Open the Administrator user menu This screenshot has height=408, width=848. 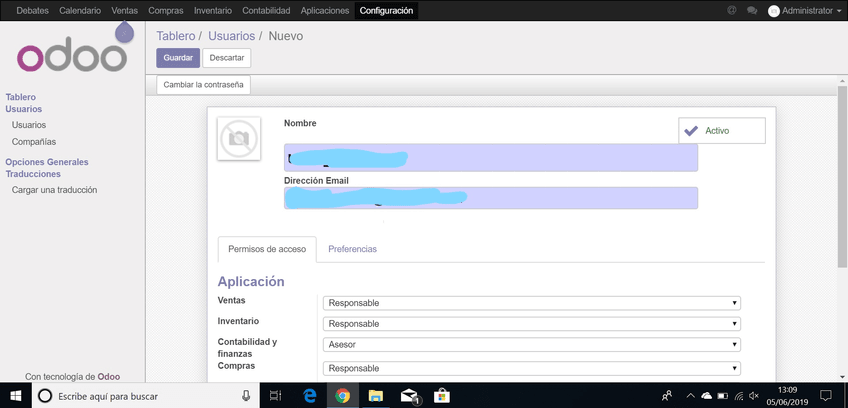805,10
